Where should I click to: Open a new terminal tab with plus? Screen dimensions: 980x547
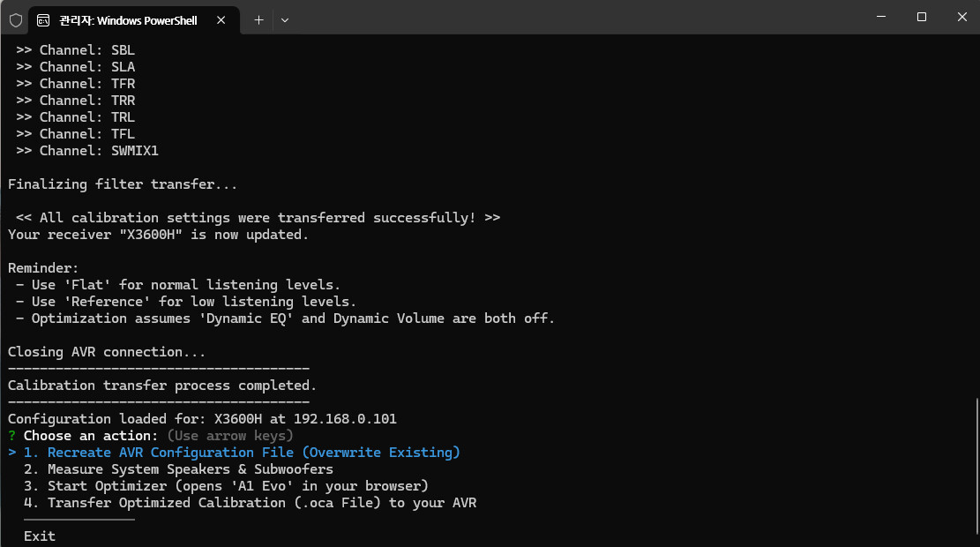point(258,20)
